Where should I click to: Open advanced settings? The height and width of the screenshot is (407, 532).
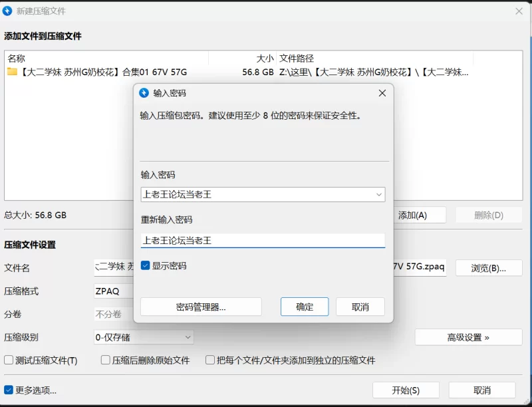(468, 337)
